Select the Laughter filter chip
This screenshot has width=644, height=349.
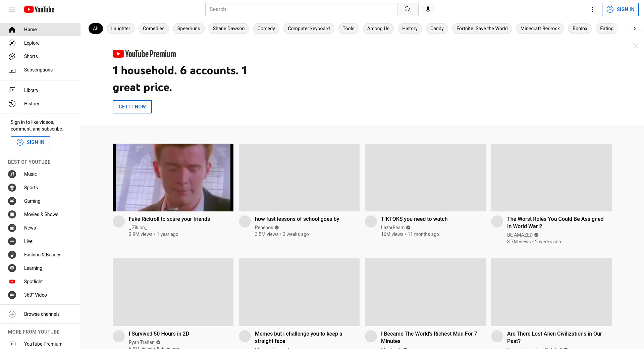pyautogui.click(x=120, y=29)
